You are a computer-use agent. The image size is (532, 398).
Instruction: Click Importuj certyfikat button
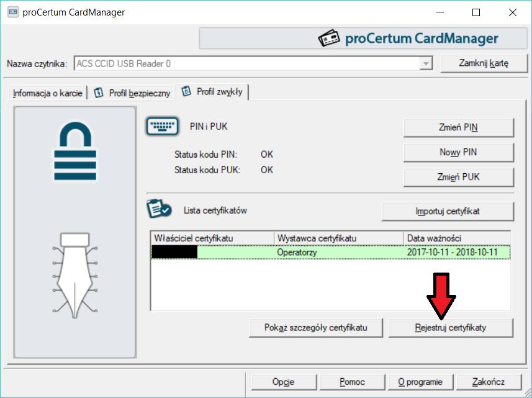pyautogui.click(x=448, y=211)
